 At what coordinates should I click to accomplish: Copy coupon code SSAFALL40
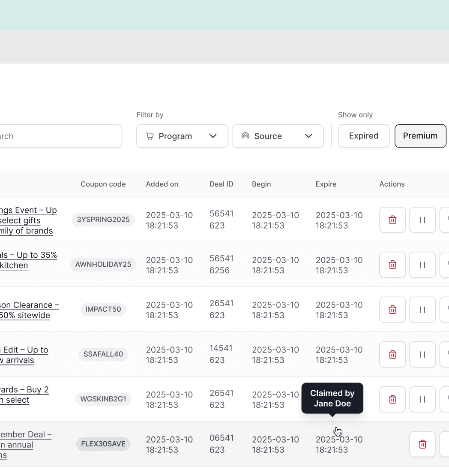click(x=103, y=354)
